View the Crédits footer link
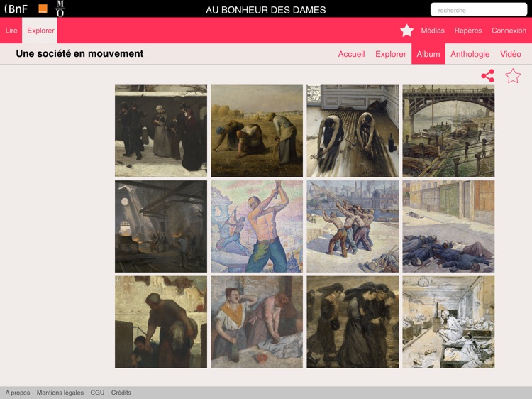The height and width of the screenshot is (399, 532). pos(121,393)
